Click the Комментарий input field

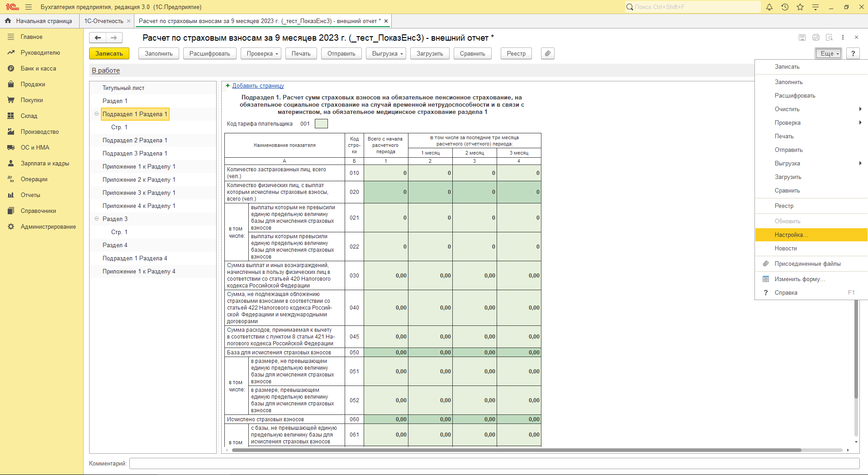(494, 463)
